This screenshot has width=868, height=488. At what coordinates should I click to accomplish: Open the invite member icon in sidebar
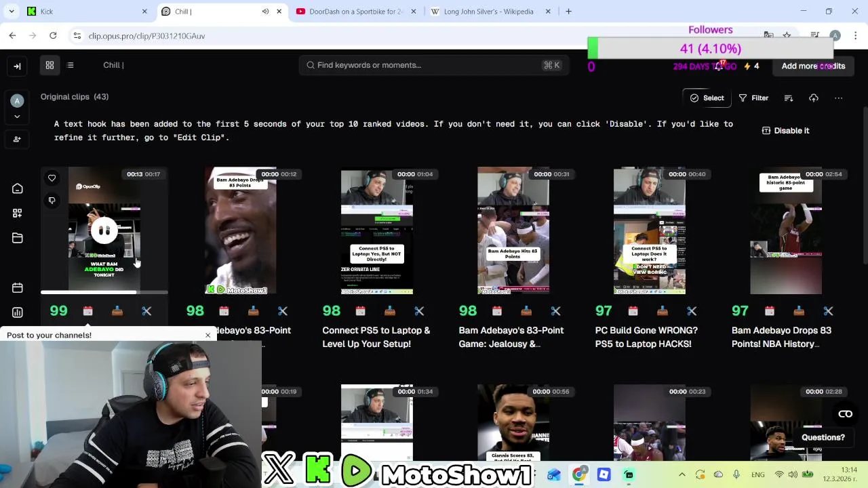click(x=18, y=139)
